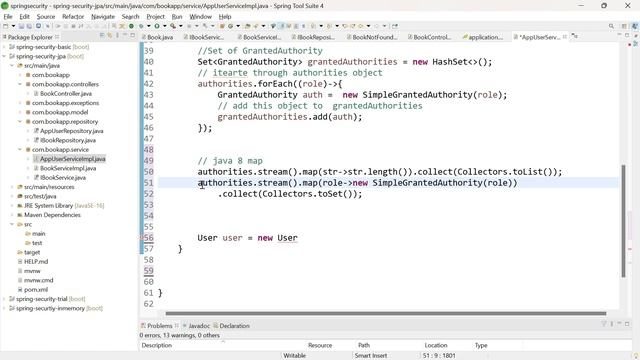
Task: Click the line 51 number in gutter
Action: (149, 183)
